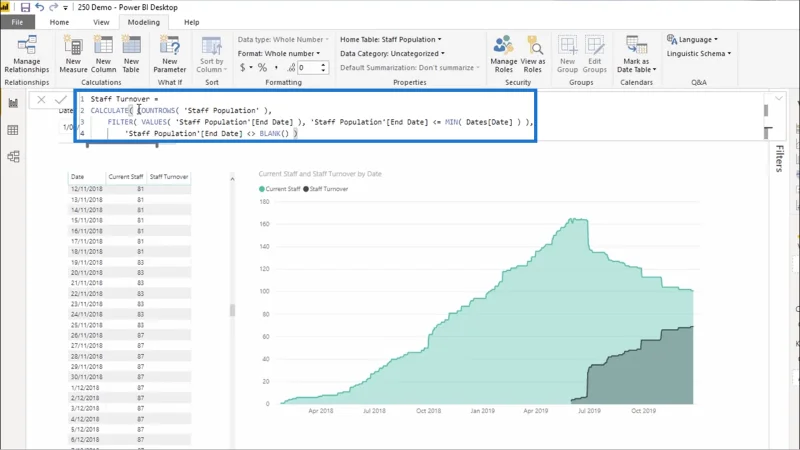Click COUNTROWS in formula line 2
This screenshot has height=450, width=800.
click(157, 110)
